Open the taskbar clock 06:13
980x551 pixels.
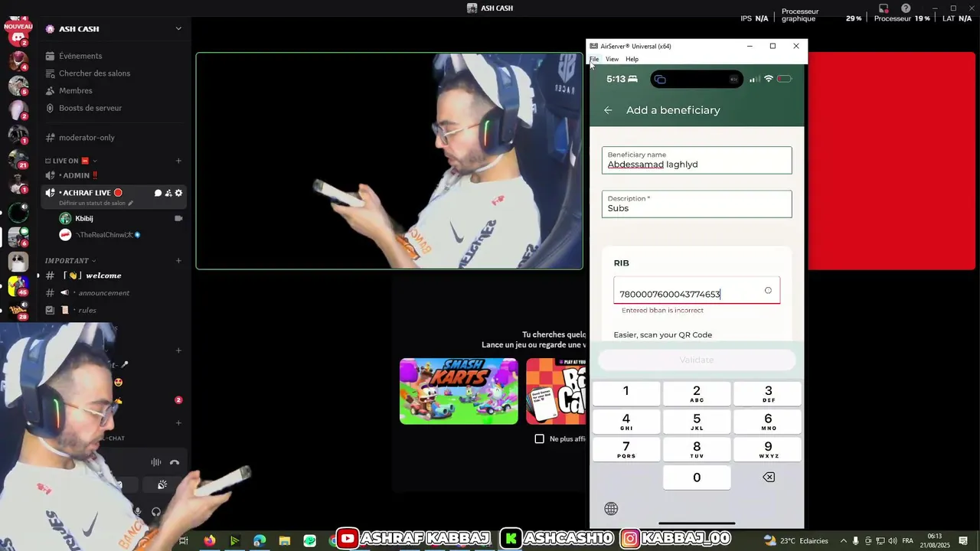click(935, 540)
